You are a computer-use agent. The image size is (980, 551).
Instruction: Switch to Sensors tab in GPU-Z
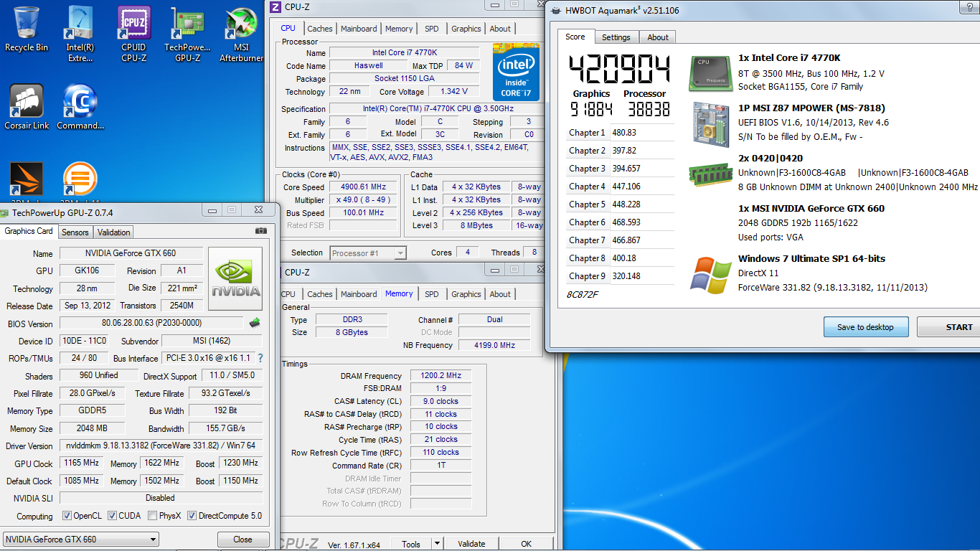click(75, 232)
